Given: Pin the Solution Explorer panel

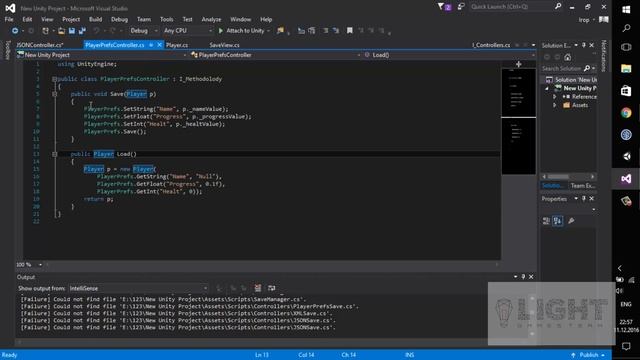Looking at the screenshot, I should pyautogui.click(x=584, y=45).
